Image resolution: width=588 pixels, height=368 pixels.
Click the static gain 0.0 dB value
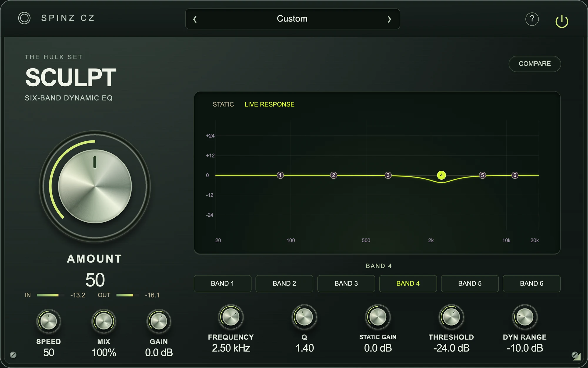(x=378, y=348)
